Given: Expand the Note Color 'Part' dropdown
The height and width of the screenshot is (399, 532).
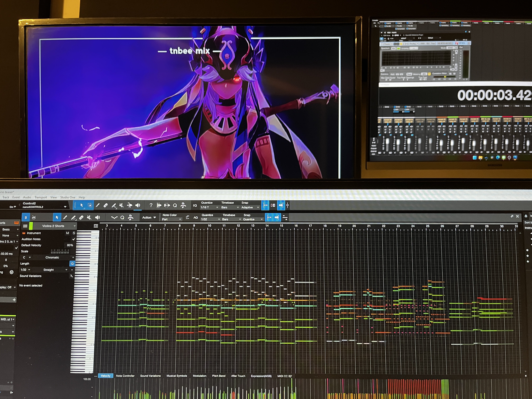Looking at the screenshot, I should pyautogui.click(x=171, y=219).
